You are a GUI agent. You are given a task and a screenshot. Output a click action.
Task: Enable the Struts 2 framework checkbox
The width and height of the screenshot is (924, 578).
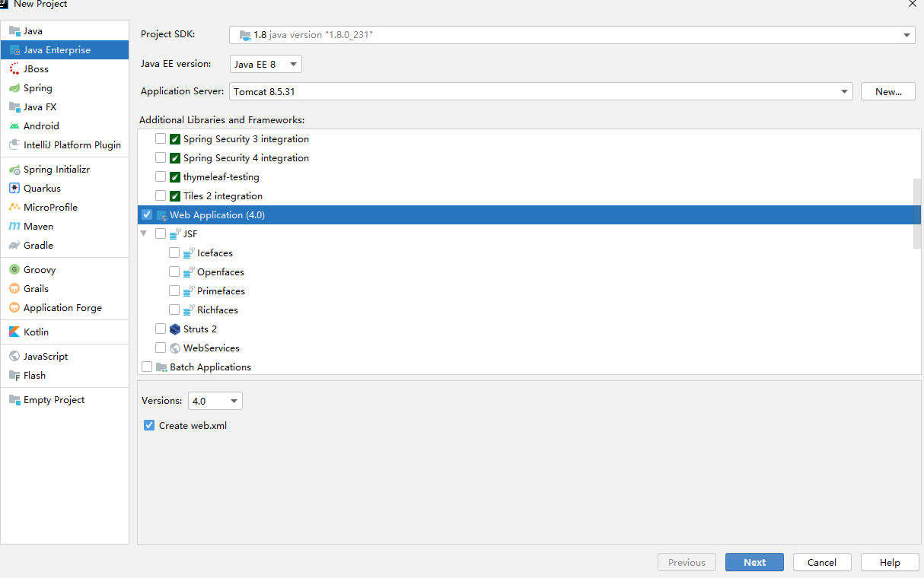pyautogui.click(x=160, y=329)
